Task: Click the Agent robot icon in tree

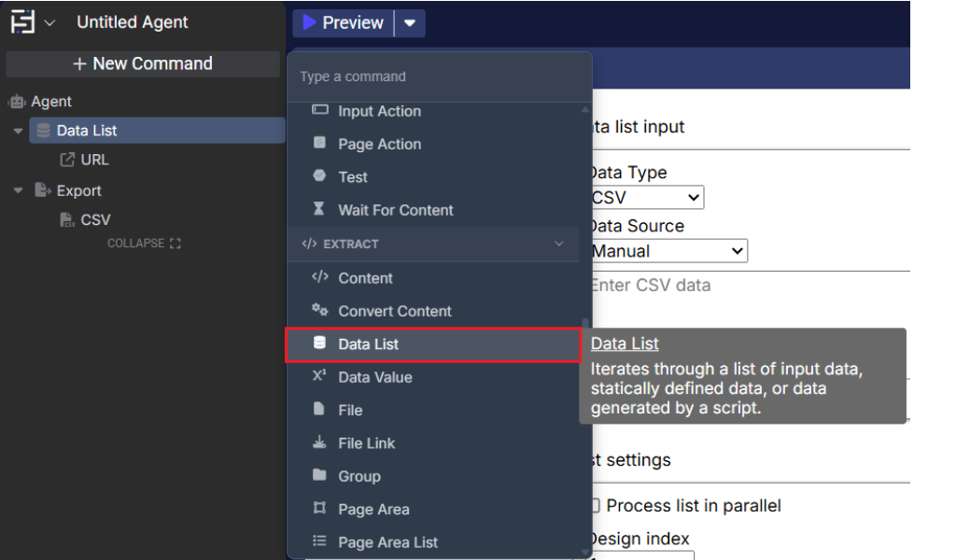Action: 17,102
